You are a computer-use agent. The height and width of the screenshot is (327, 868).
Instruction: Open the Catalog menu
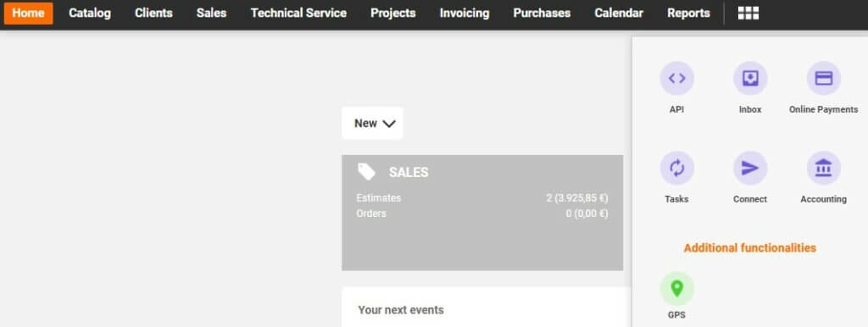pyautogui.click(x=90, y=14)
